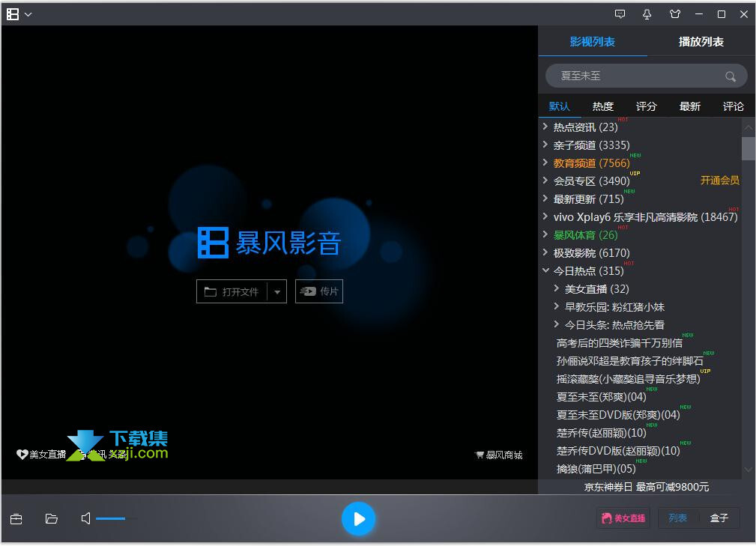
Task: Select the 楚乔传DVD版(赵丽颖)(10) item
Action: tap(617, 451)
